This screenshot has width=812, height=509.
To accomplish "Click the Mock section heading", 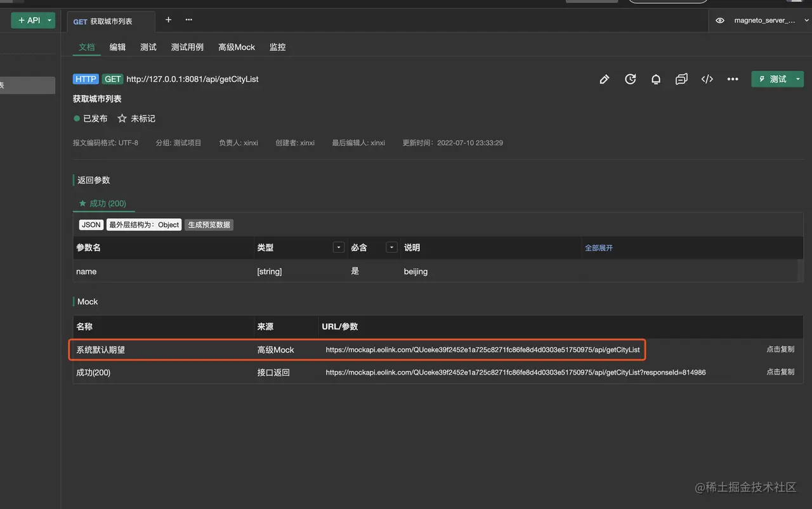I will (88, 302).
